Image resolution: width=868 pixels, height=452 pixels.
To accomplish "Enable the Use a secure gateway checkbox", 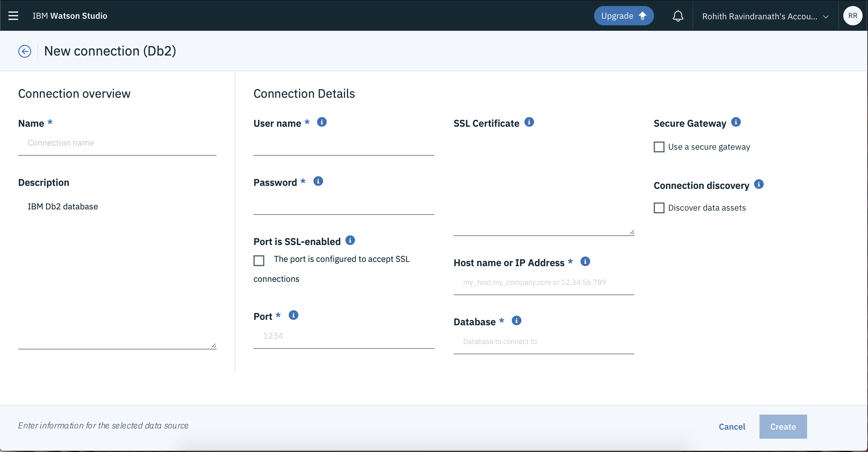I will tap(659, 147).
